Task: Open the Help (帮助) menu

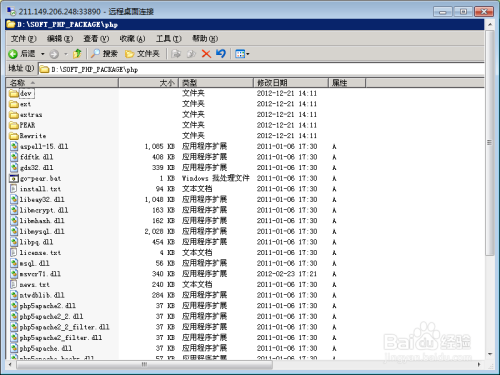Action: [x=205, y=39]
